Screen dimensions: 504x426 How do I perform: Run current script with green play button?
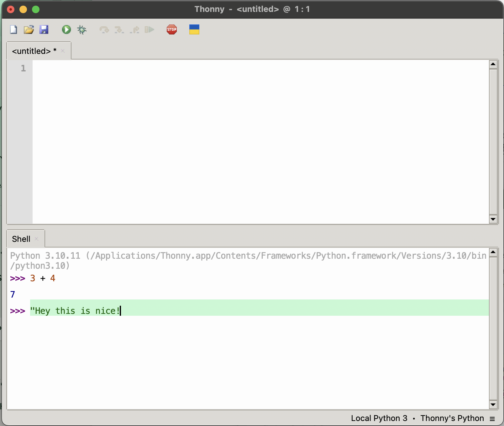click(66, 30)
